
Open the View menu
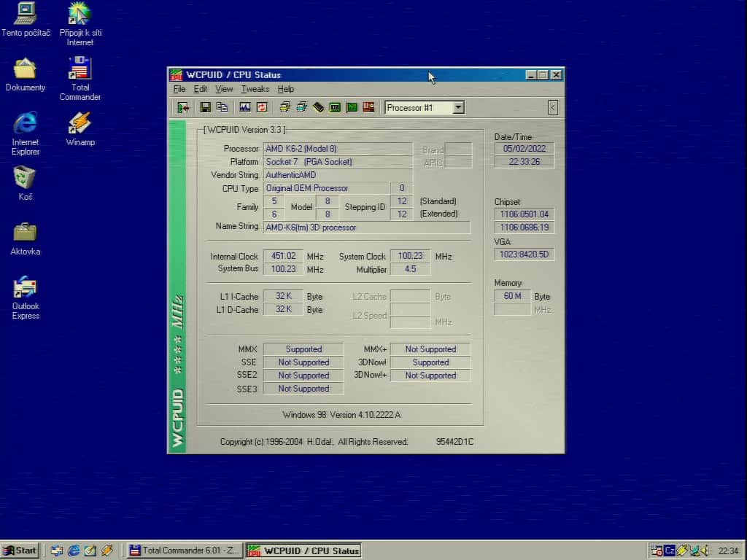point(224,89)
